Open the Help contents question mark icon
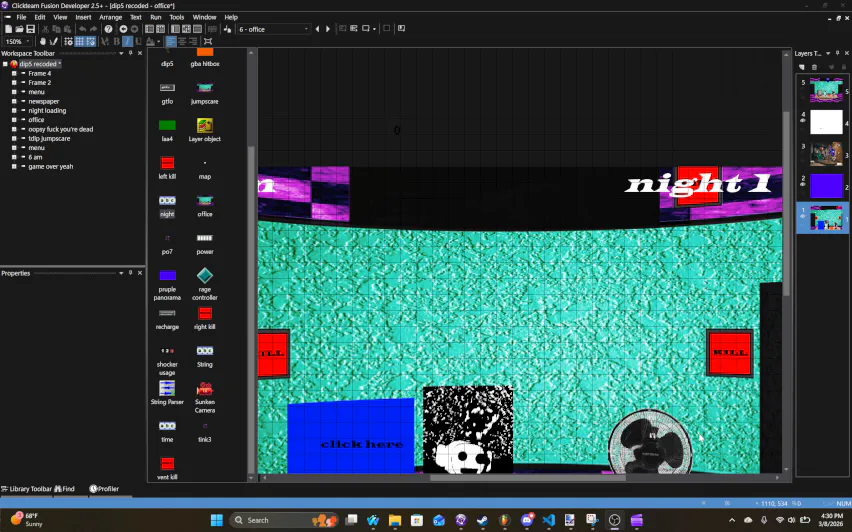852x532 pixels. pos(109,29)
